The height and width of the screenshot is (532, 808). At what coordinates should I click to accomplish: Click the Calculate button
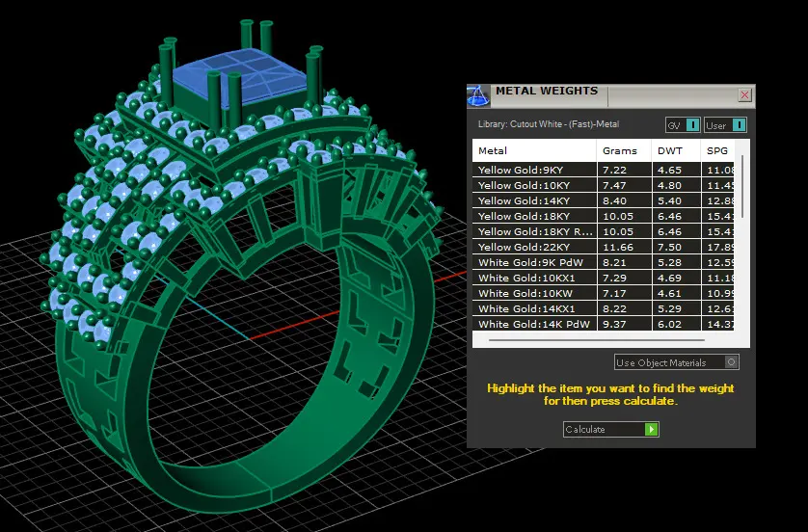[610, 429]
